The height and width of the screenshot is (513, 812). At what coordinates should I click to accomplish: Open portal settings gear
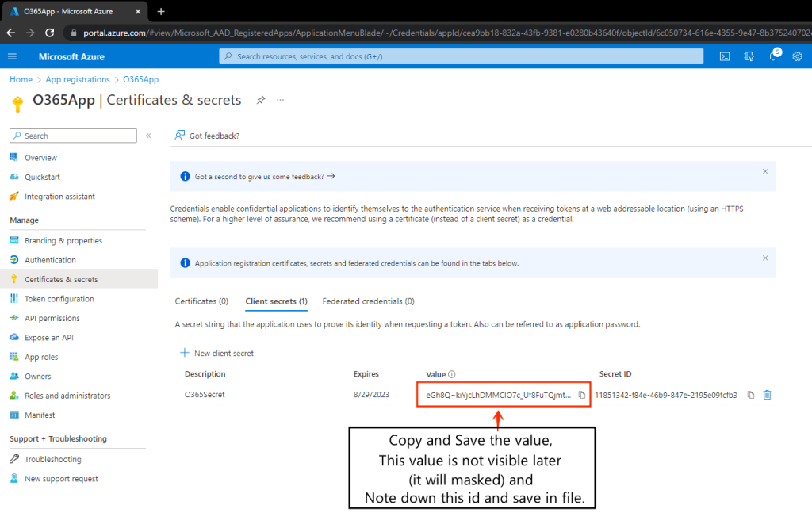coord(797,56)
